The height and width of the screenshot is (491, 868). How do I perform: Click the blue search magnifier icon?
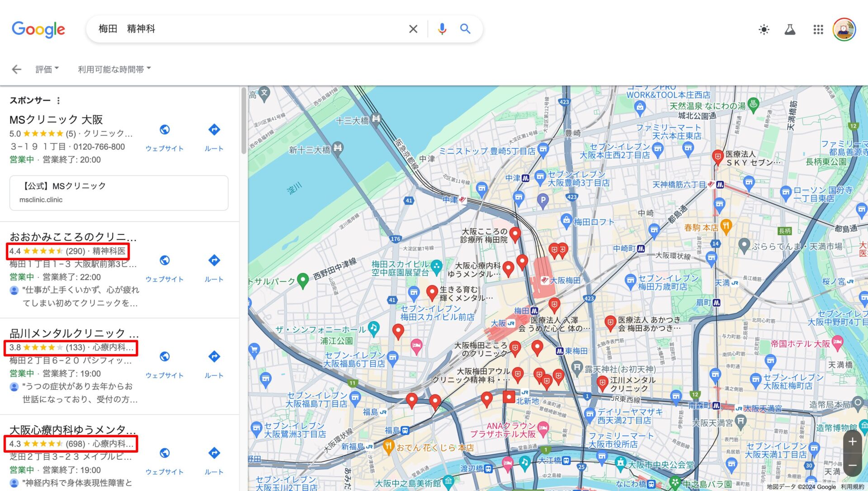click(465, 29)
